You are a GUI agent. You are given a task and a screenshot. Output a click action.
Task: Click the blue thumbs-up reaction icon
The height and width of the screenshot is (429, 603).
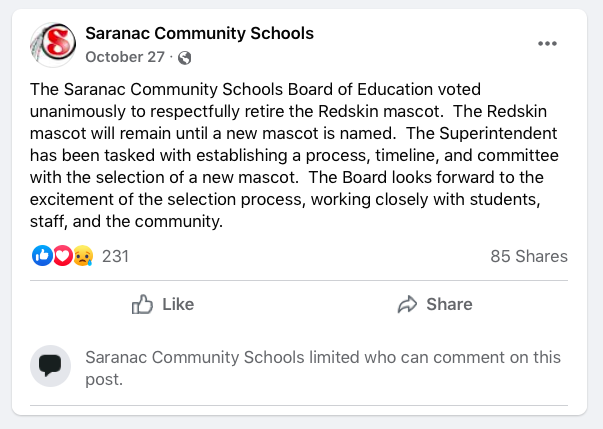pos(42,256)
